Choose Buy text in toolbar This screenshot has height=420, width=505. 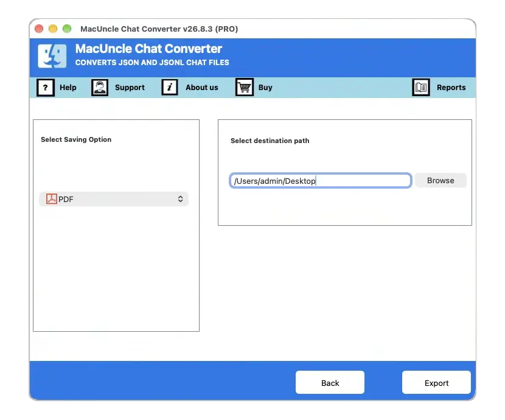[x=265, y=88]
